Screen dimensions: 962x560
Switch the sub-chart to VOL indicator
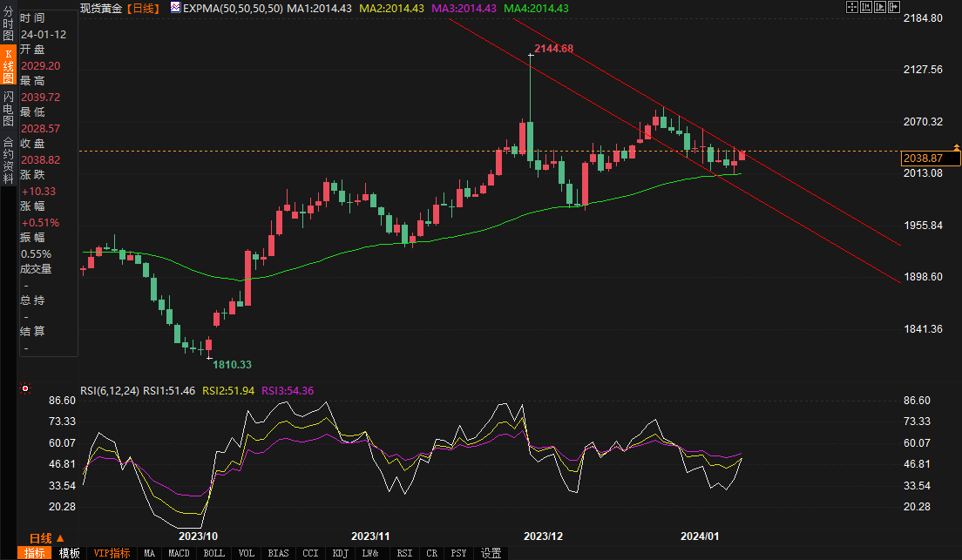click(x=247, y=553)
